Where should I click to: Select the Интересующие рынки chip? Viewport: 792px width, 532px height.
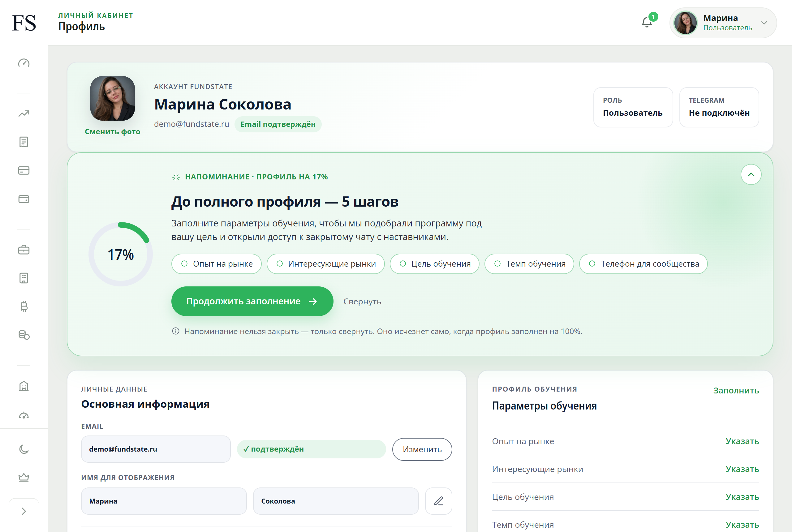click(x=326, y=264)
